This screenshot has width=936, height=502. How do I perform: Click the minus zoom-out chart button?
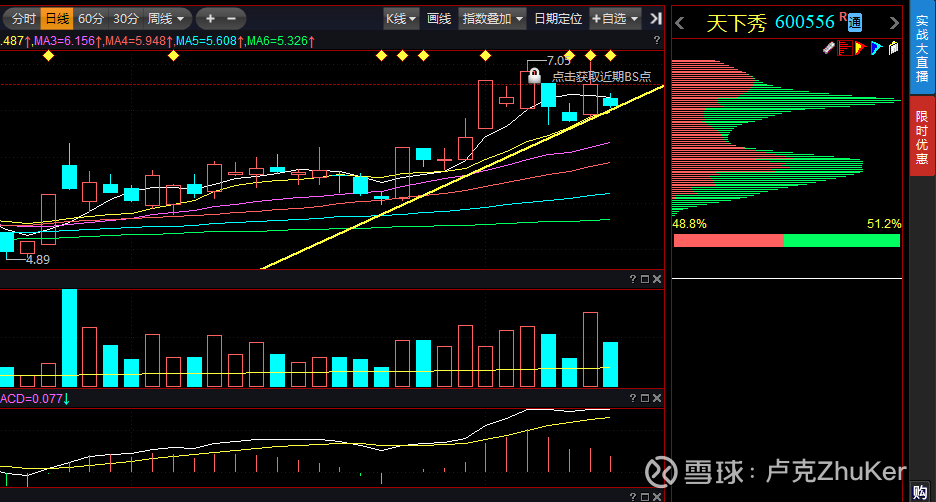click(232, 18)
